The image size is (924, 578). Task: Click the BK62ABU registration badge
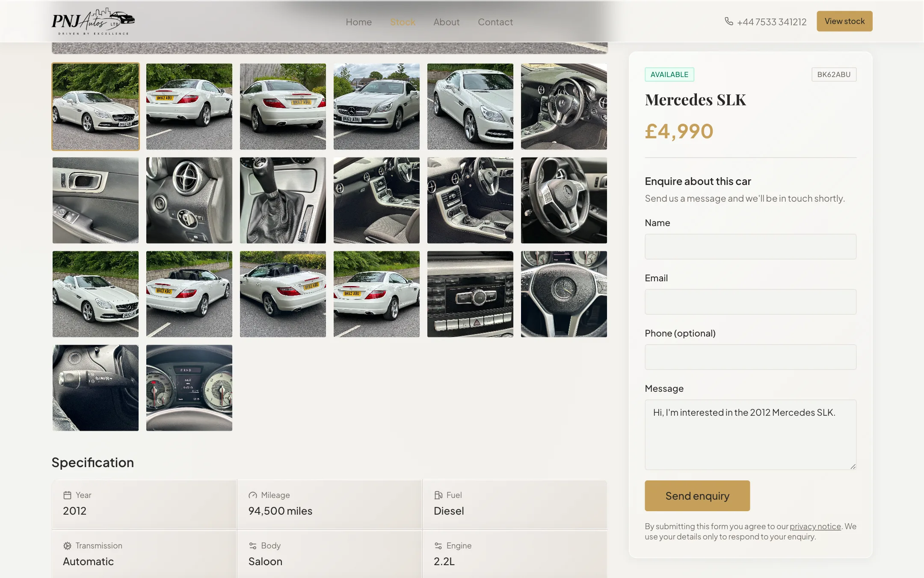tap(834, 74)
